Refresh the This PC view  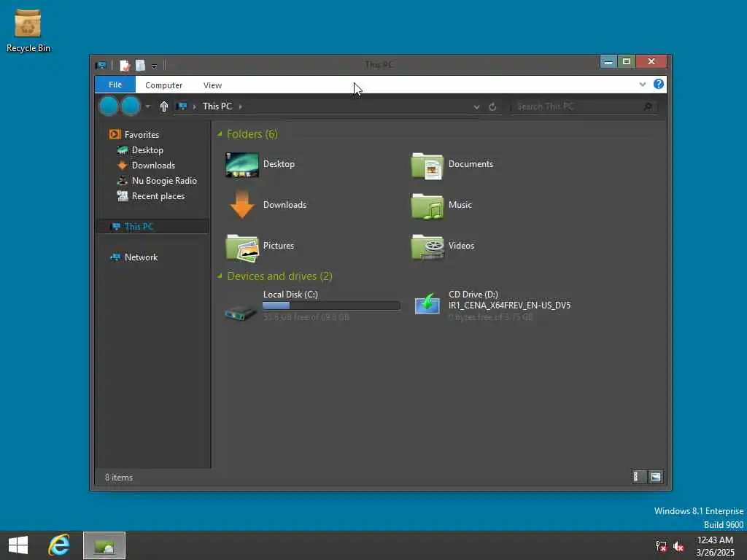coord(492,106)
